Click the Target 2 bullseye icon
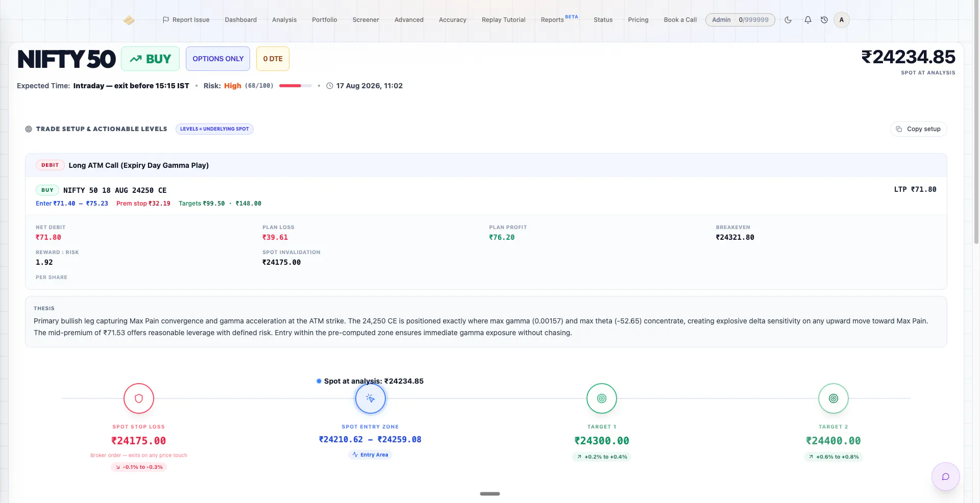 click(834, 398)
